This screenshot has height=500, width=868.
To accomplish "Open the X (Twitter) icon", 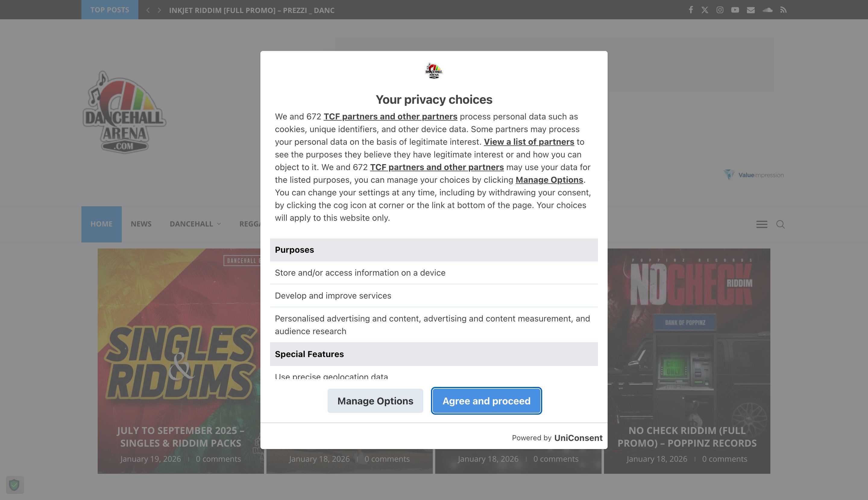I will (x=705, y=10).
